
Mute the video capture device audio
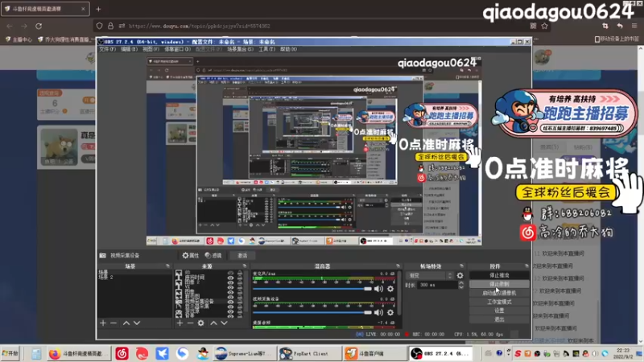point(378,312)
